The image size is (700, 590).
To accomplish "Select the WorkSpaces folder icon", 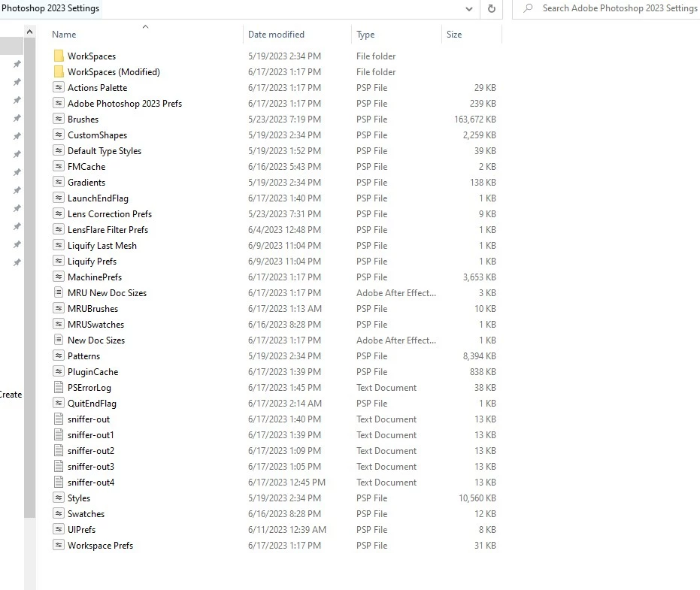I will (x=59, y=56).
